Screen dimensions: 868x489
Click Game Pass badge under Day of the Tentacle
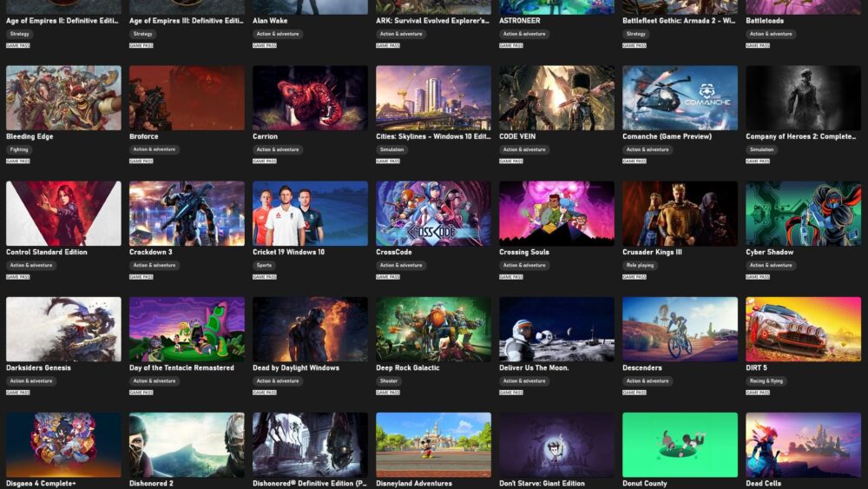[x=141, y=393]
